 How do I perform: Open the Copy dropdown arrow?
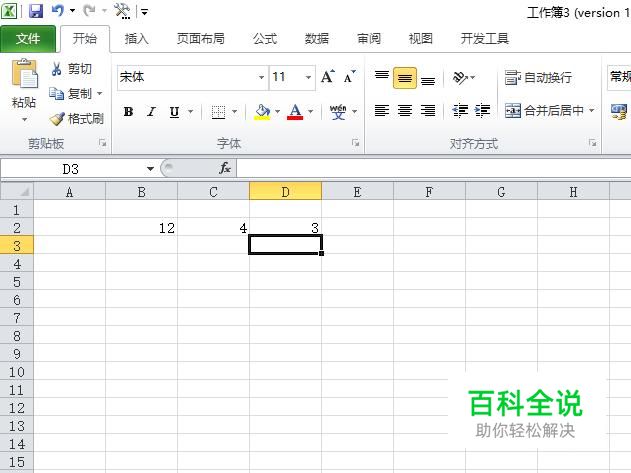click(99, 93)
